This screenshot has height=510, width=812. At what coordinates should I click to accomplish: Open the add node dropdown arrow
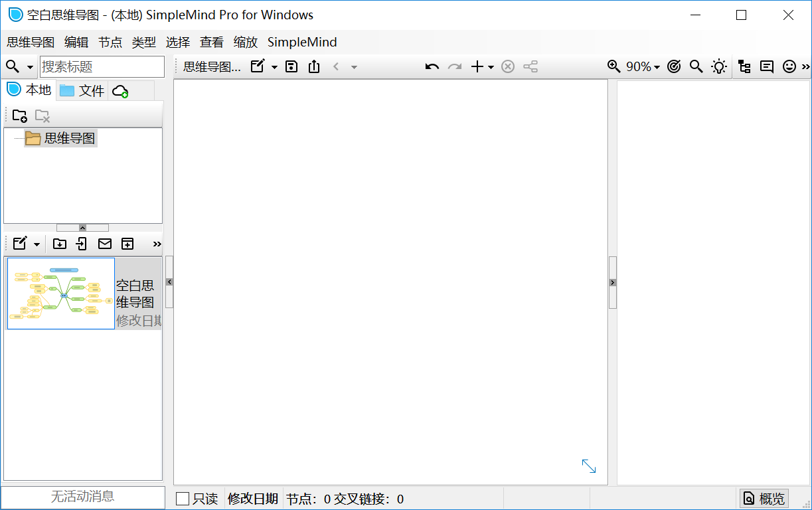tap(491, 67)
